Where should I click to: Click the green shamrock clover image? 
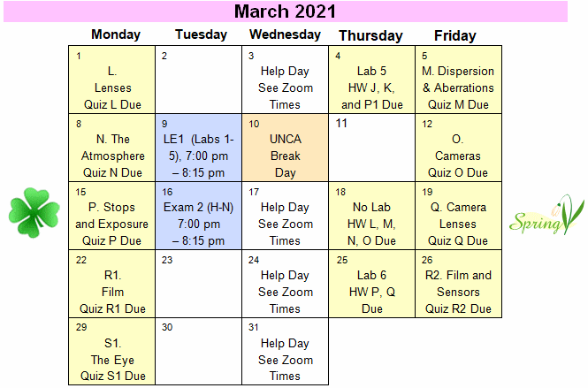[34, 212]
